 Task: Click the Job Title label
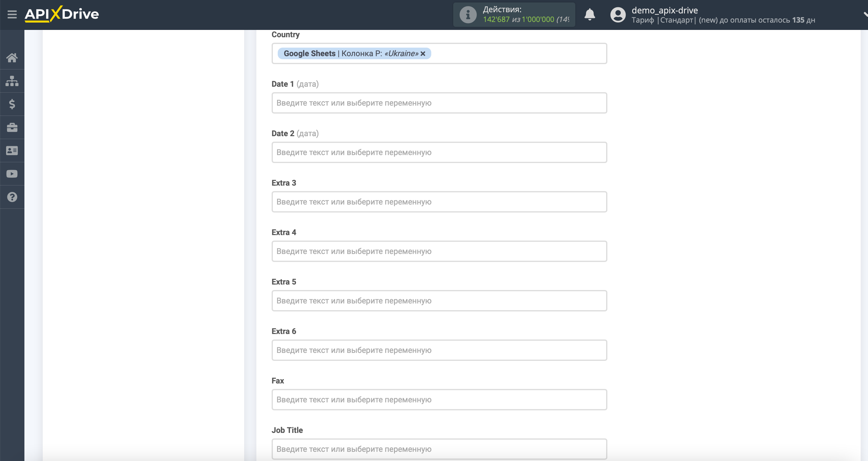[287, 430]
